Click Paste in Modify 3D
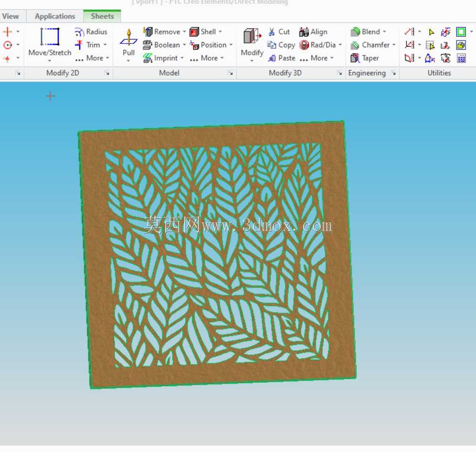The width and height of the screenshot is (476, 452). coord(281,58)
